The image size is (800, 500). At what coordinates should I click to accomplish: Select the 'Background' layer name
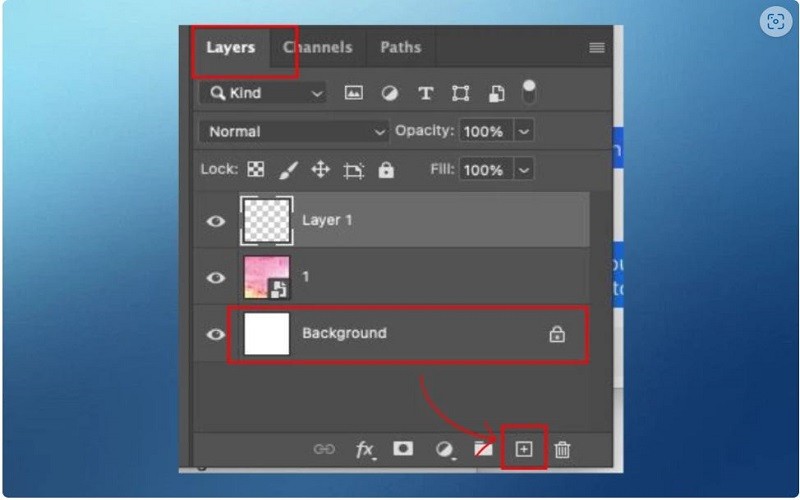[344, 333]
